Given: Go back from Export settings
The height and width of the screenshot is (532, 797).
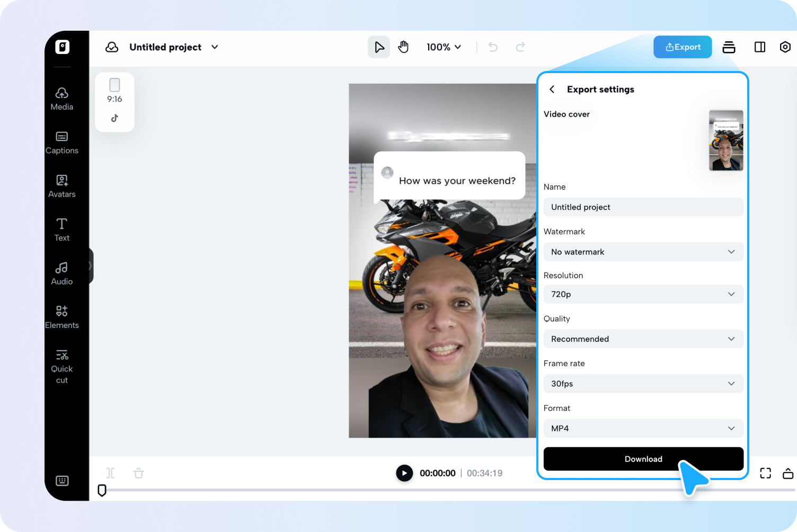Looking at the screenshot, I should [552, 89].
